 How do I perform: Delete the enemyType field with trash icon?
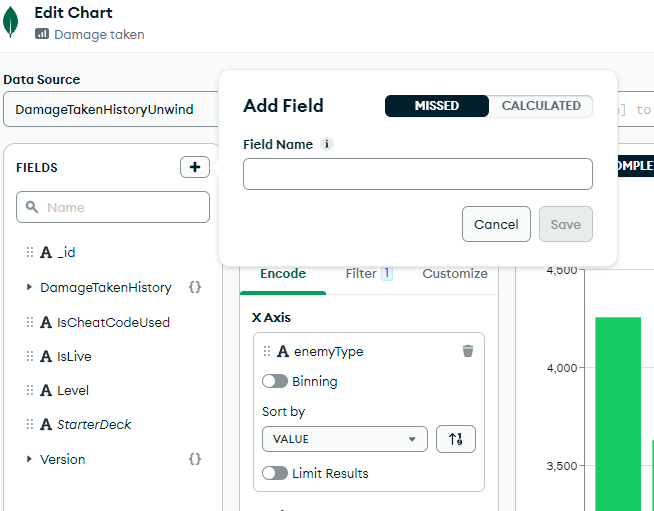pyautogui.click(x=468, y=351)
